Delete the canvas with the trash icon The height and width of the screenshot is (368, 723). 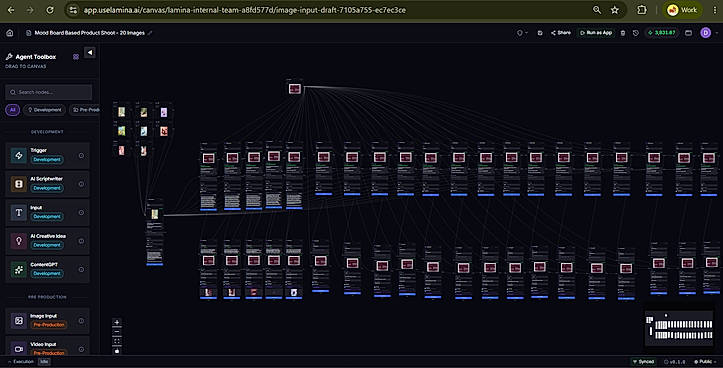click(622, 33)
